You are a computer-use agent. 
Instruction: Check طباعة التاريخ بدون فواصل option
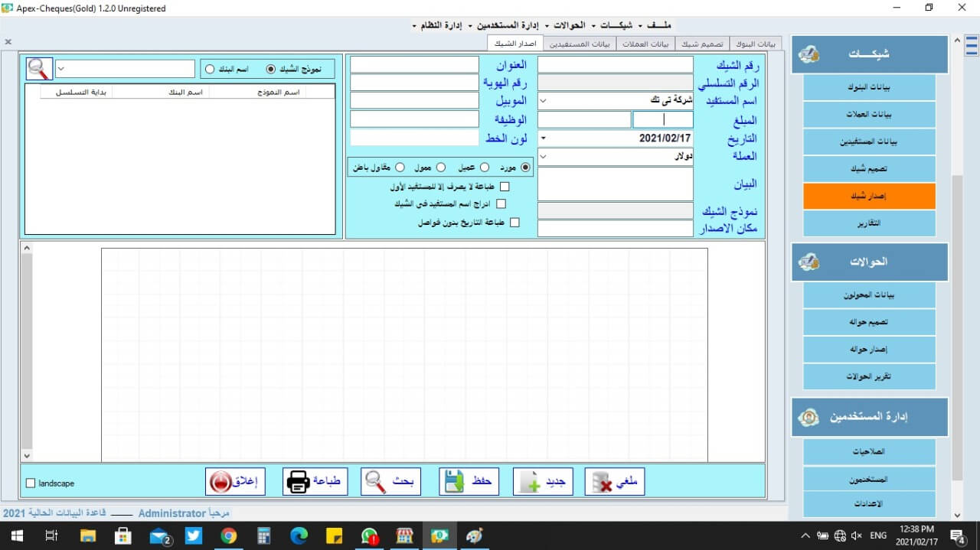(514, 223)
